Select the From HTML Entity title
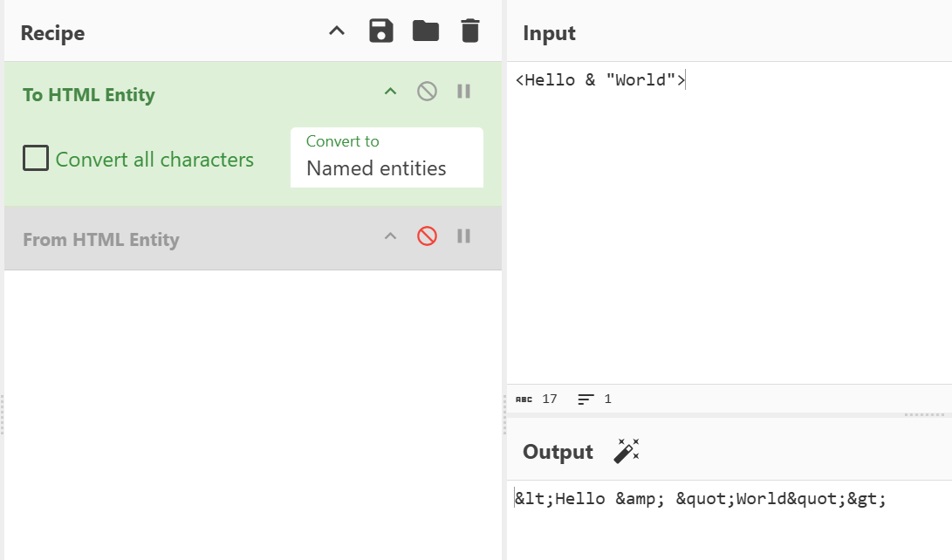952x560 pixels. [x=101, y=240]
